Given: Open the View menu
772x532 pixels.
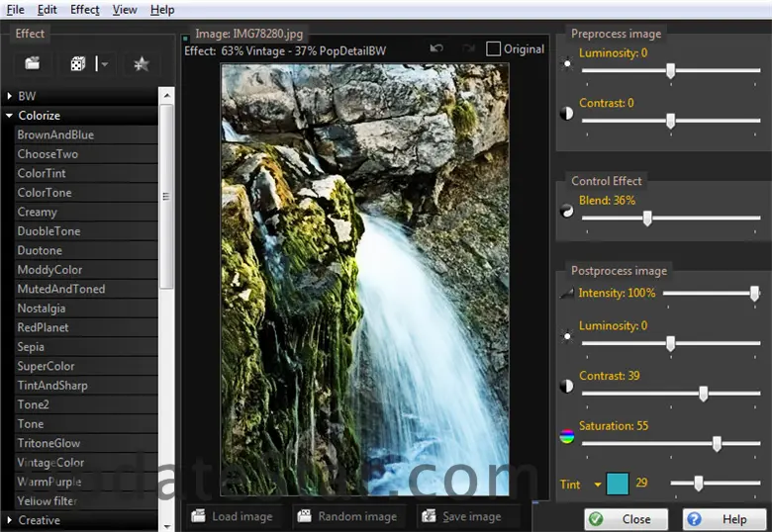Looking at the screenshot, I should [x=125, y=10].
